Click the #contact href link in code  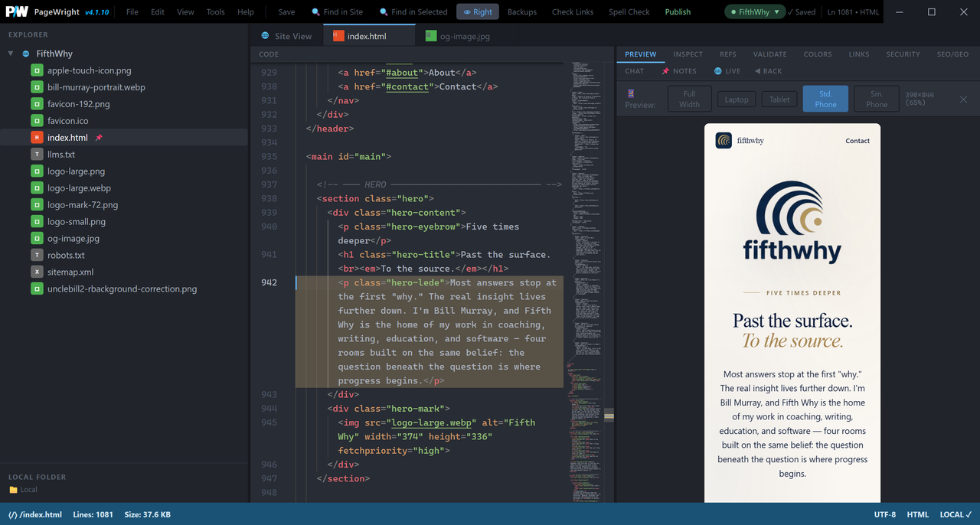point(408,86)
